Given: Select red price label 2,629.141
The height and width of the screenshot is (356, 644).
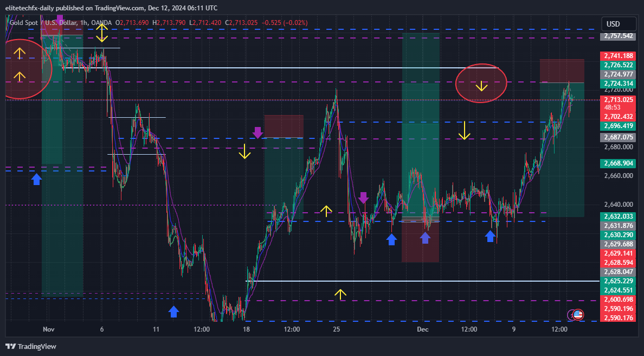Looking at the screenshot, I should click(x=619, y=253).
